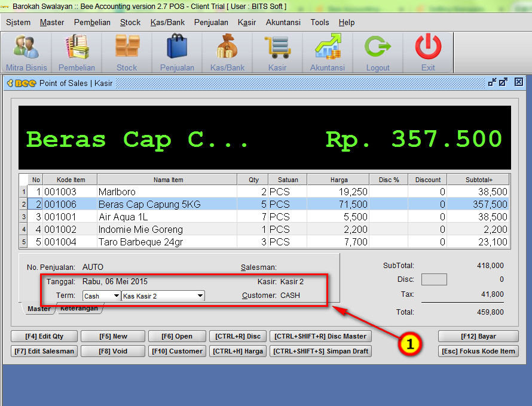532x406 pixels.
Task: Click the Logout toolbar icon
Action: [378, 53]
